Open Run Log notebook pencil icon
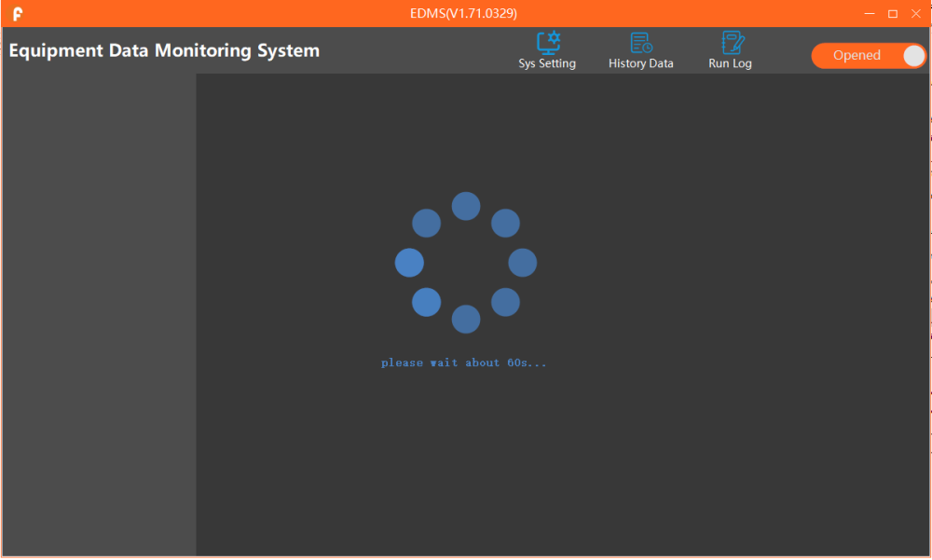932x560 pixels. 733,42
